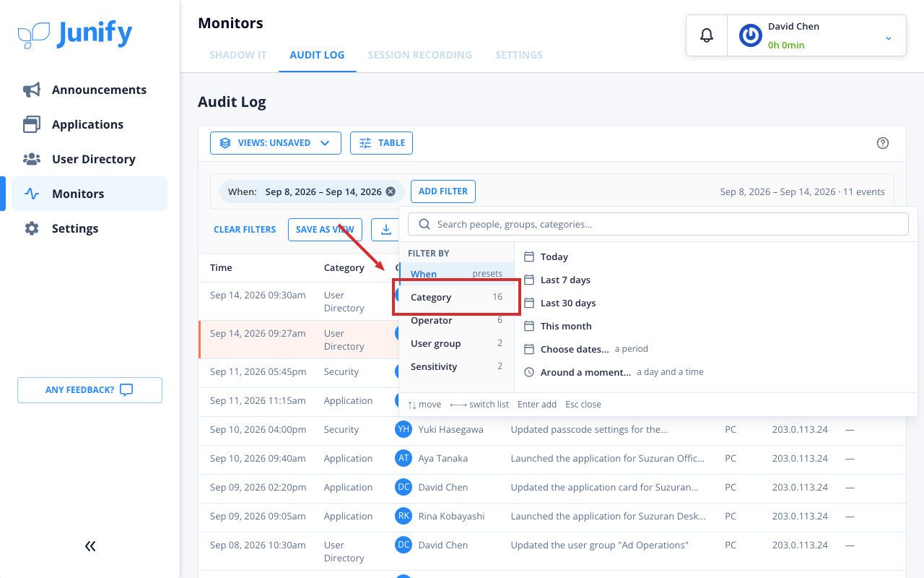Screen dimensions: 924x578
Task: Open Announcements megaphone in sidebar
Action: click(x=90, y=90)
